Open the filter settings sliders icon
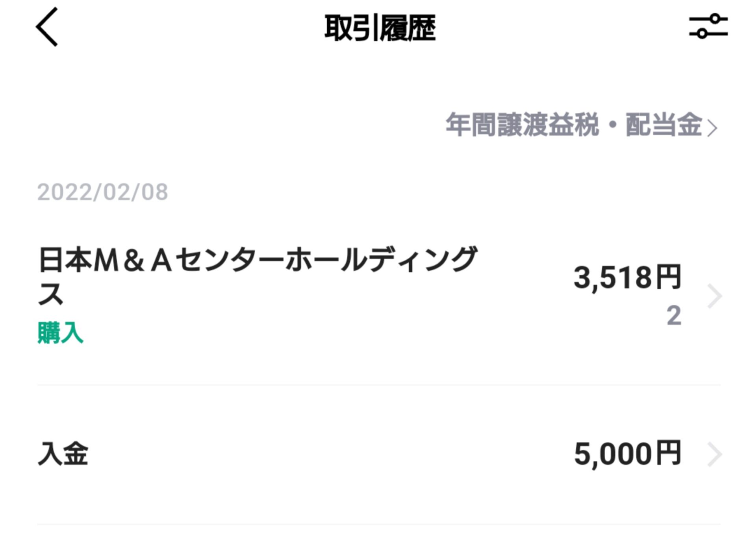The height and width of the screenshot is (547, 756). pos(708,27)
